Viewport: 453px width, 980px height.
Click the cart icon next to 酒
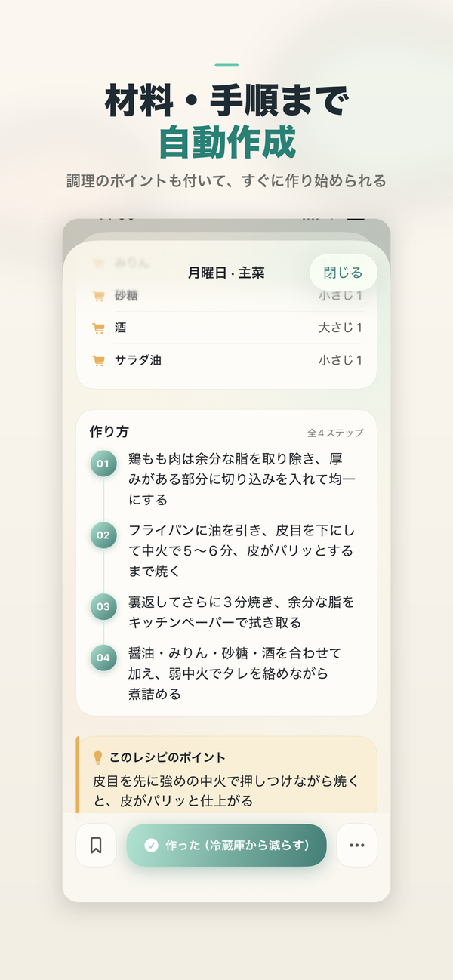pos(99,328)
